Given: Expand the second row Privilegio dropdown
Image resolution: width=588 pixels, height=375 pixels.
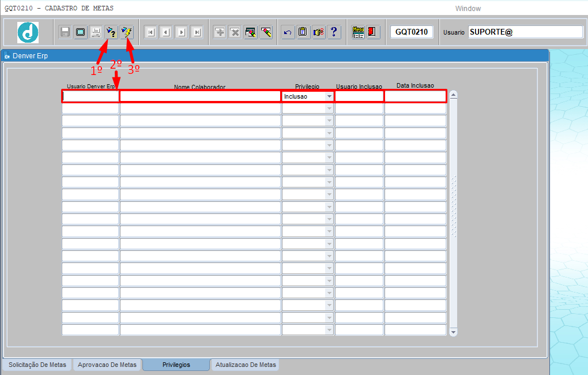Looking at the screenshot, I should tap(329, 108).
